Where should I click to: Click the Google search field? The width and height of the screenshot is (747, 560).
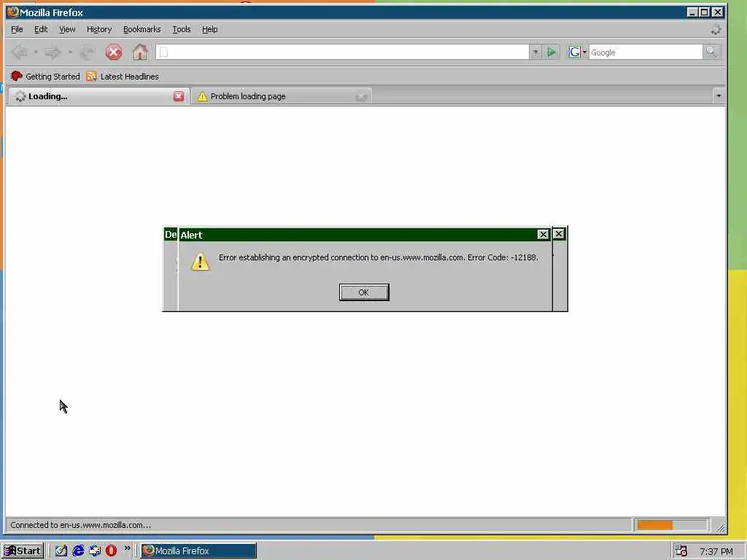click(x=645, y=52)
